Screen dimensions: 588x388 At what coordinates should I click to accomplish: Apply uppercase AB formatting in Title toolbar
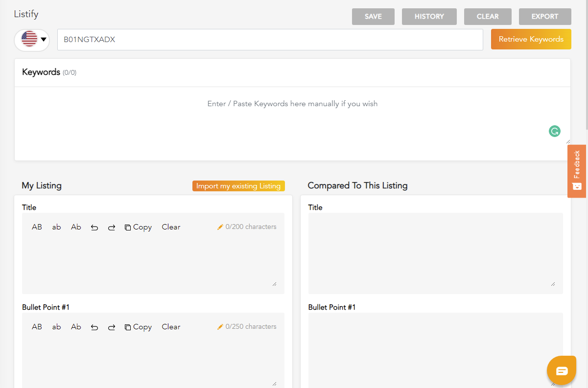pyautogui.click(x=37, y=227)
